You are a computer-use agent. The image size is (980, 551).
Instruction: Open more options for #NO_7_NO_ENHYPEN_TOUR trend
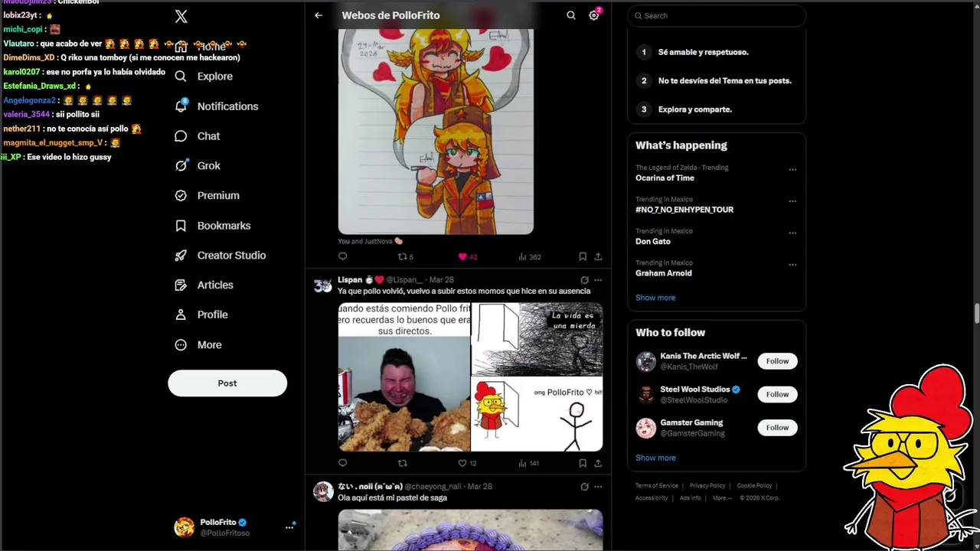pos(792,201)
